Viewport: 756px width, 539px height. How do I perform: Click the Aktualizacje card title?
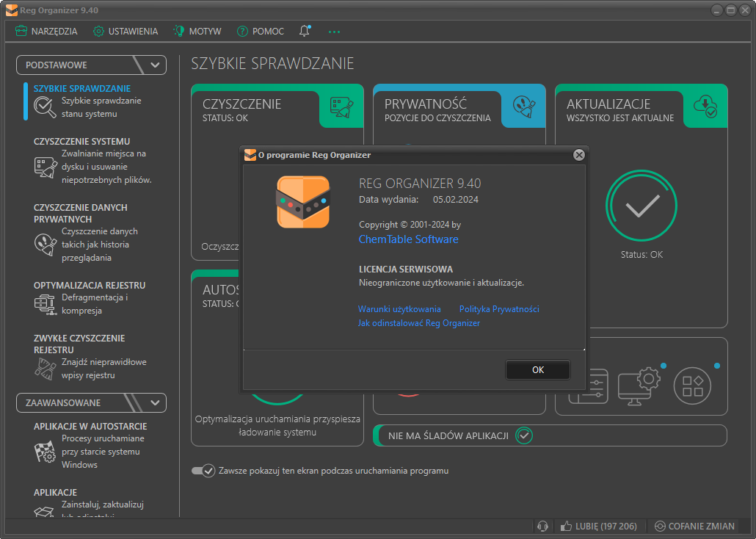(608, 104)
